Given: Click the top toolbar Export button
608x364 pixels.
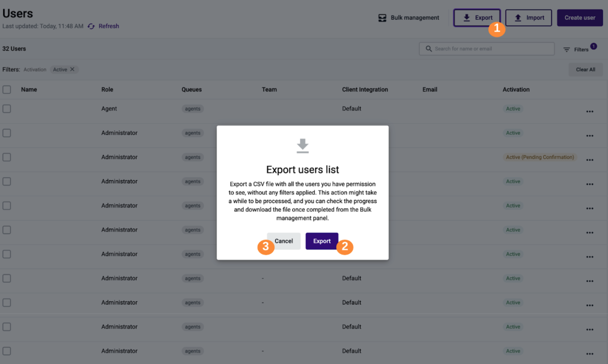Looking at the screenshot, I should click(x=477, y=18).
